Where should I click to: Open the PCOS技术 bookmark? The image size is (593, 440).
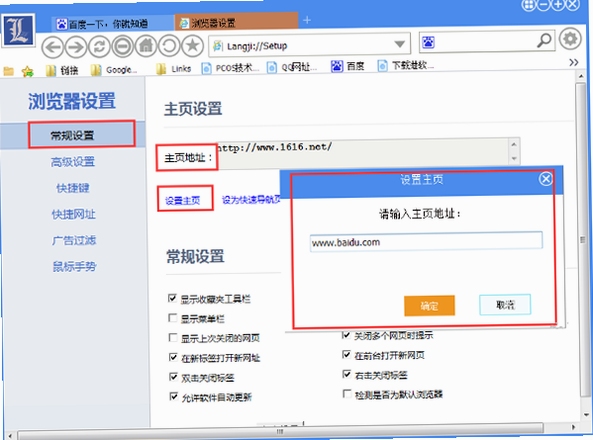(230, 68)
